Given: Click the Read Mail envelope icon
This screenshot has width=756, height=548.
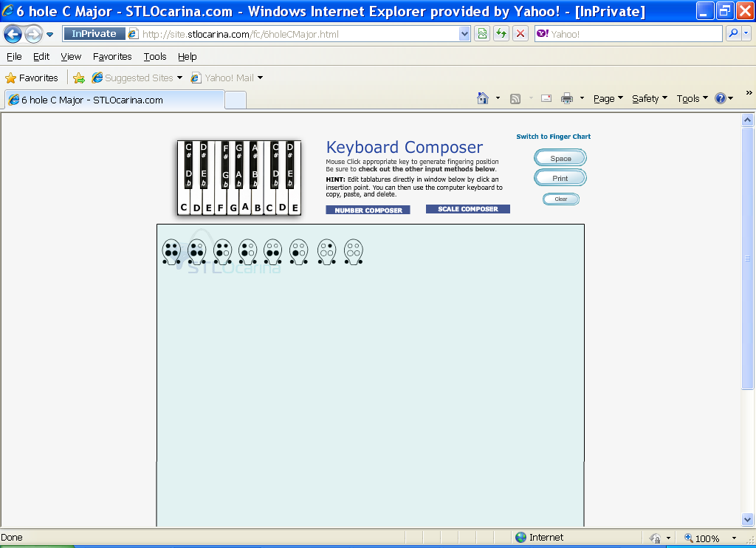Looking at the screenshot, I should click(x=546, y=98).
